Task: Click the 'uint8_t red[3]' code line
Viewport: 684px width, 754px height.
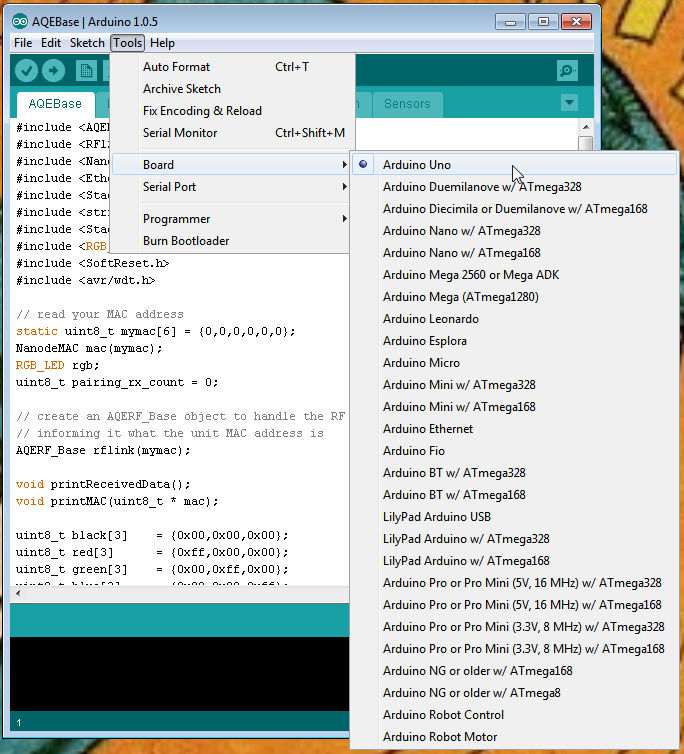Action: tap(152, 553)
